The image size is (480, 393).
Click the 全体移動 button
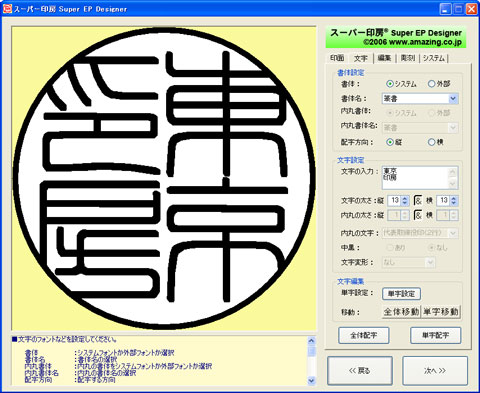pos(401,312)
